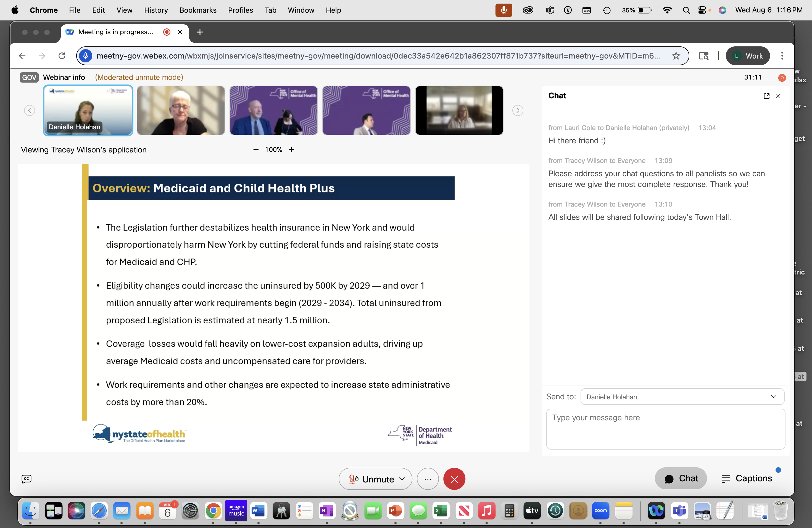812x528 pixels.
Task: Zoom in shared content with plus
Action: coord(291,150)
